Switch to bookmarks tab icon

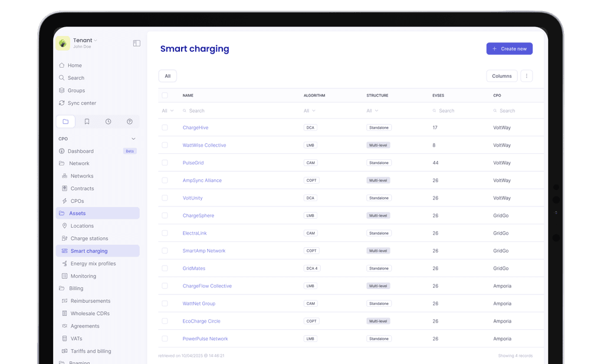87,122
